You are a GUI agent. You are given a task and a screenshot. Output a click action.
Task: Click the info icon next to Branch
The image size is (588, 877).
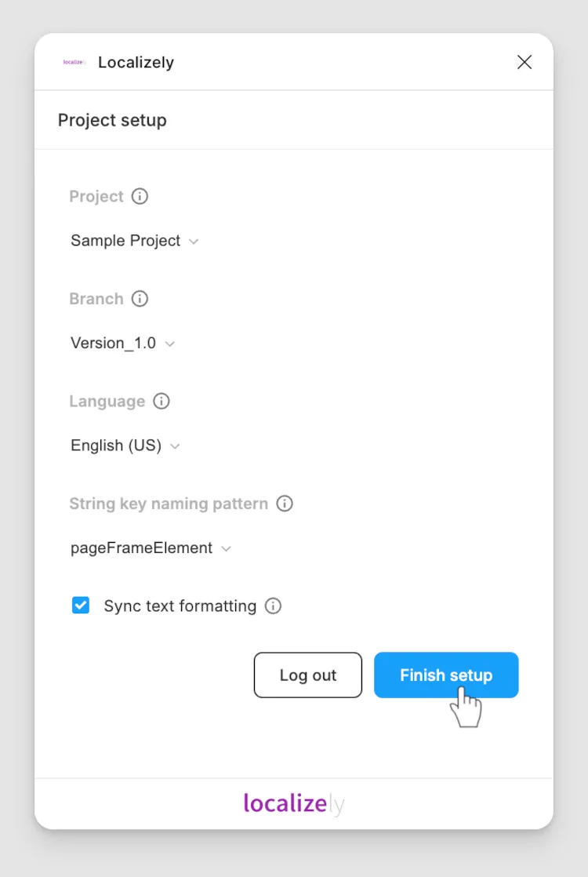pyautogui.click(x=140, y=299)
